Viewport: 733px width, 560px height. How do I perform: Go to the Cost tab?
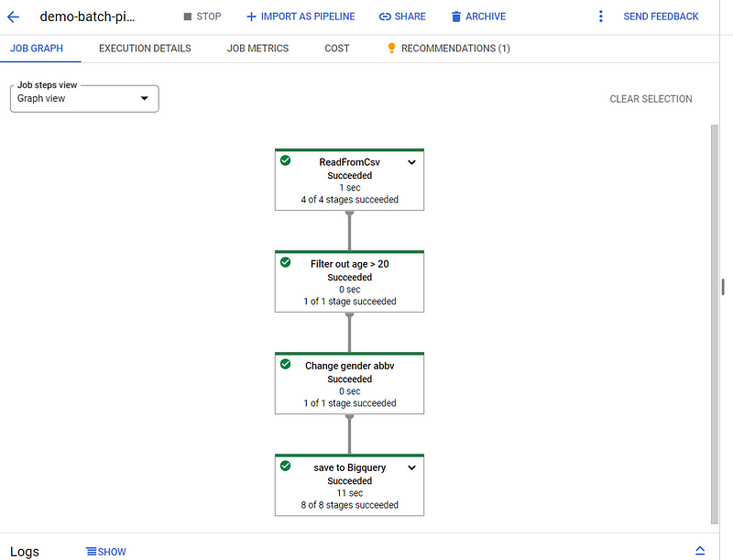pyautogui.click(x=336, y=49)
